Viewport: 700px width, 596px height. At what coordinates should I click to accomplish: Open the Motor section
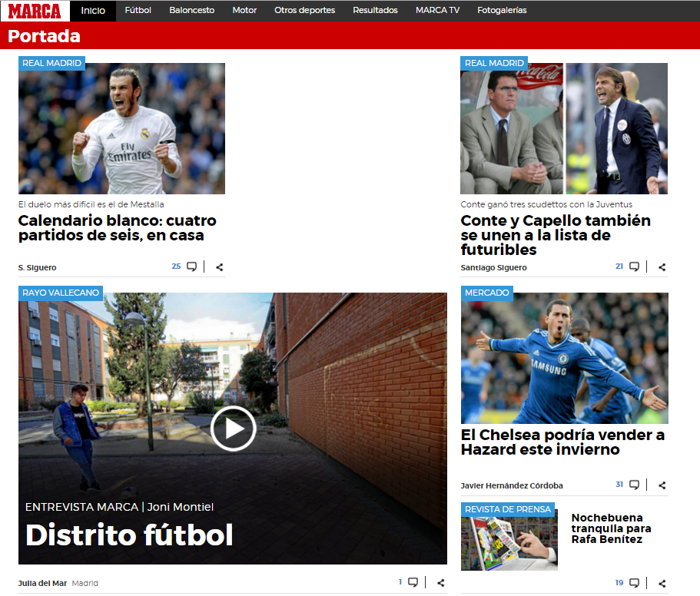coord(244,10)
